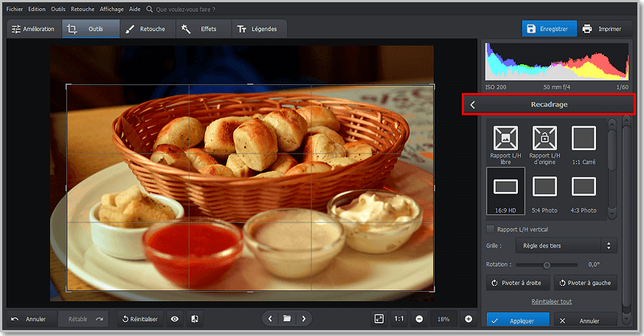Viewport: 644px width, 336px height.
Task: Apply the crop with Appliquer
Action: 518,320
